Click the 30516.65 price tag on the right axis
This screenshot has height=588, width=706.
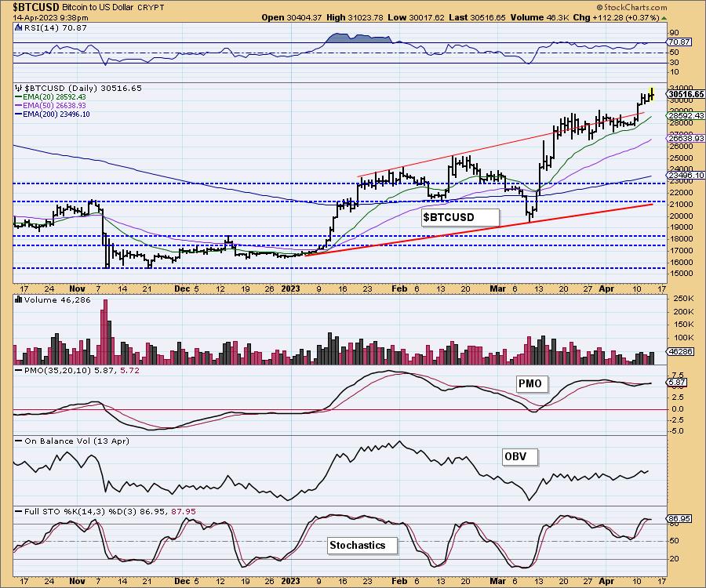pos(686,95)
